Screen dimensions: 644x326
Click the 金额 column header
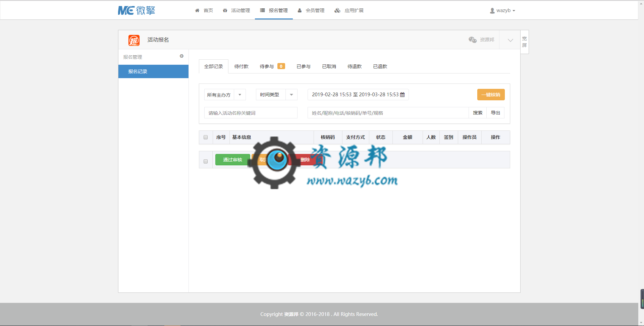tap(408, 137)
